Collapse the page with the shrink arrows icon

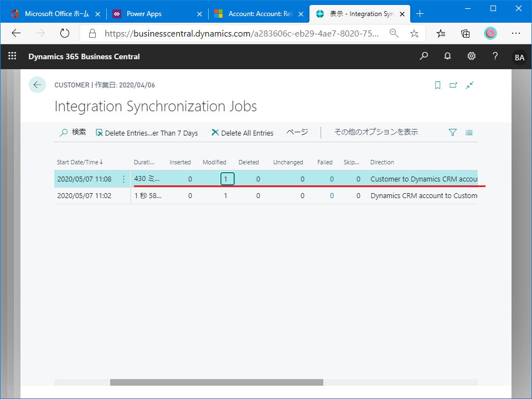469,85
